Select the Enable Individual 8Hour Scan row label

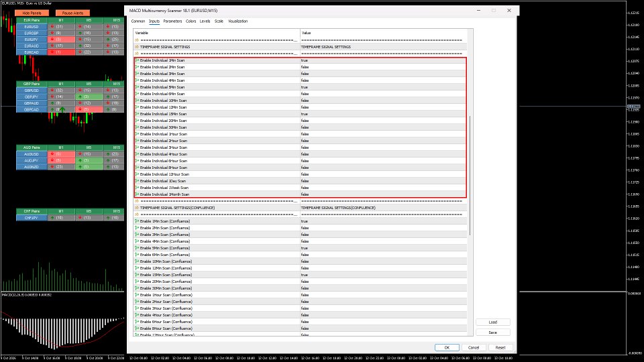164,168
